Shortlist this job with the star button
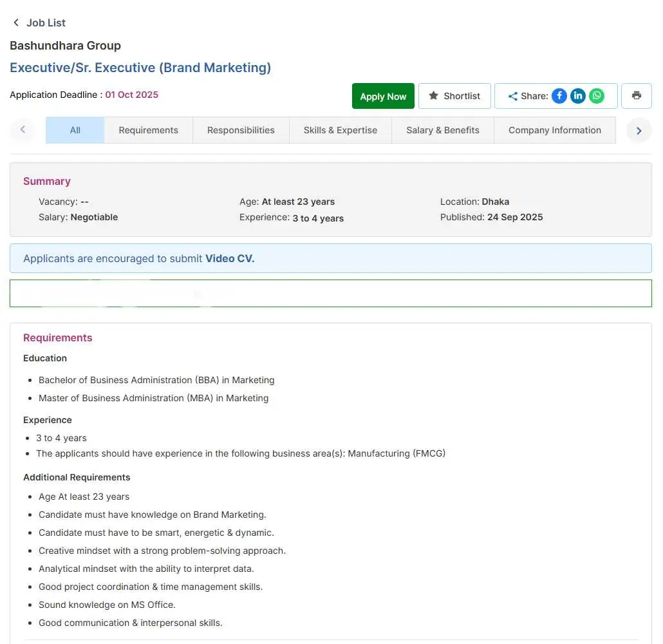This screenshot has height=644, width=663. 454,96
